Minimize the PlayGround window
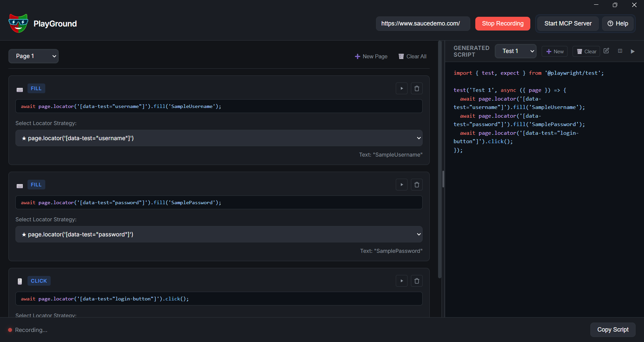This screenshot has width=644, height=342. [596, 5]
